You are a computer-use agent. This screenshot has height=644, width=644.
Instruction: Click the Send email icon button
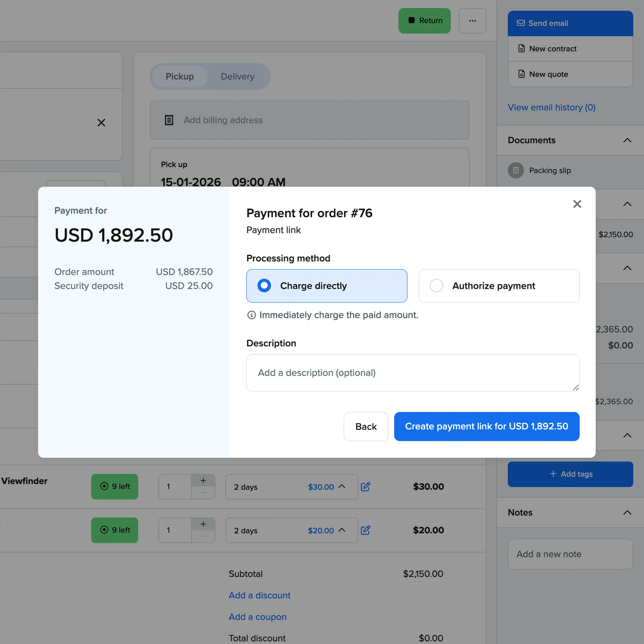tap(521, 23)
